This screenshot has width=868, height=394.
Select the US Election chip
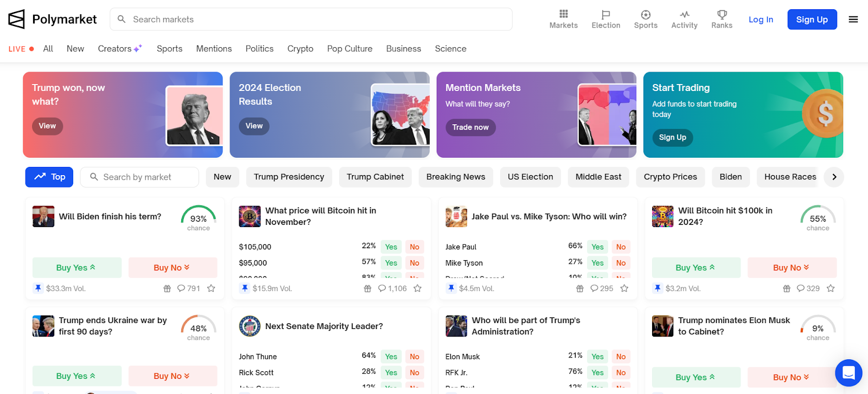530,177
